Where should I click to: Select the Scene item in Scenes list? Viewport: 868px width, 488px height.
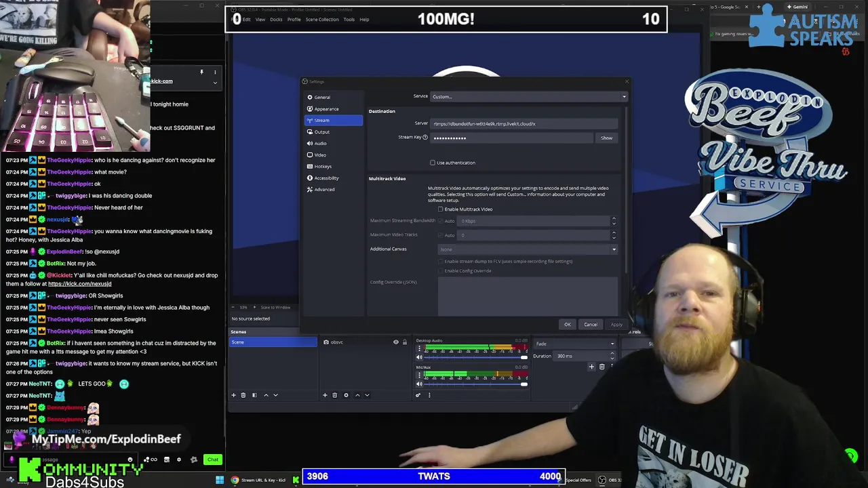coord(273,342)
